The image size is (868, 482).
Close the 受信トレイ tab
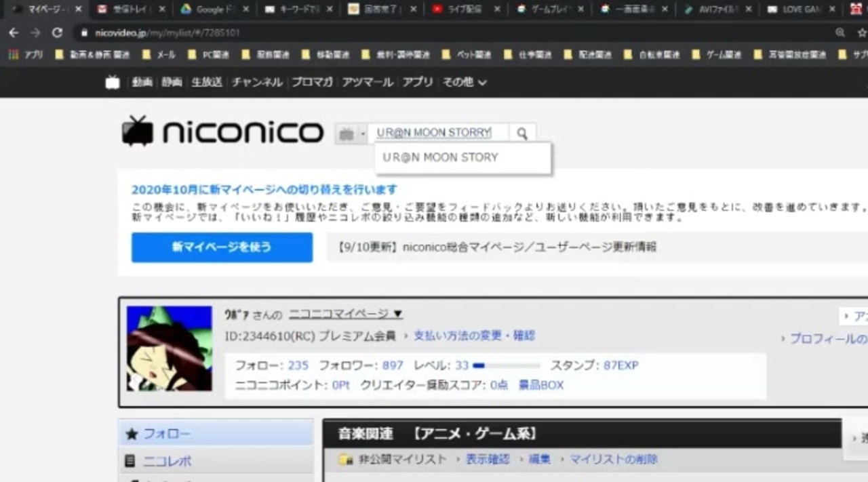pos(162,9)
